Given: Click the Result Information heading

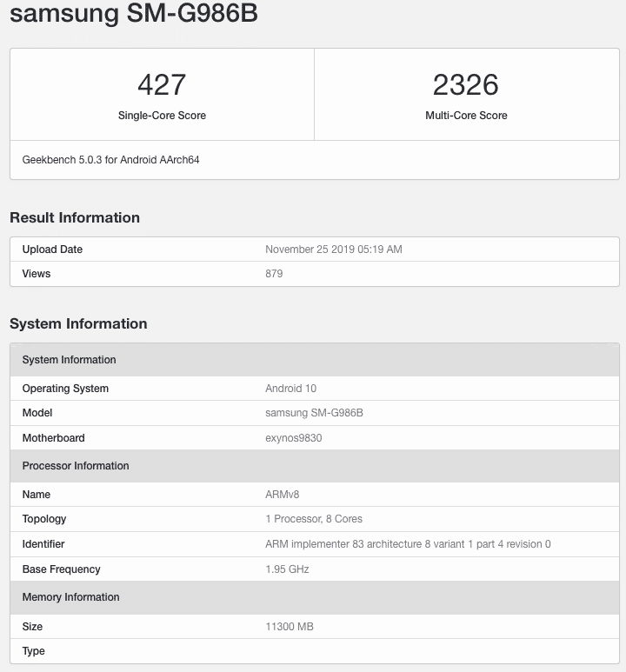Looking at the screenshot, I should point(75,217).
